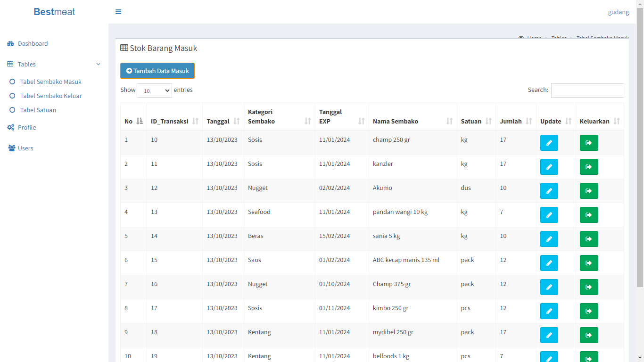Click the Search input field

click(x=587, y=90)
